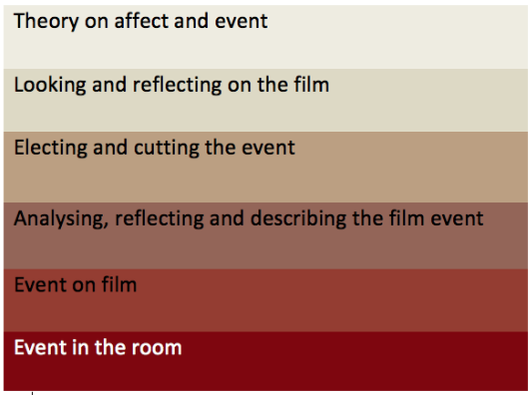This screenshot has height=395, width=532.
Task: Click the word 'Analysing,' in mauve band
Action: [x=61, y=219]
